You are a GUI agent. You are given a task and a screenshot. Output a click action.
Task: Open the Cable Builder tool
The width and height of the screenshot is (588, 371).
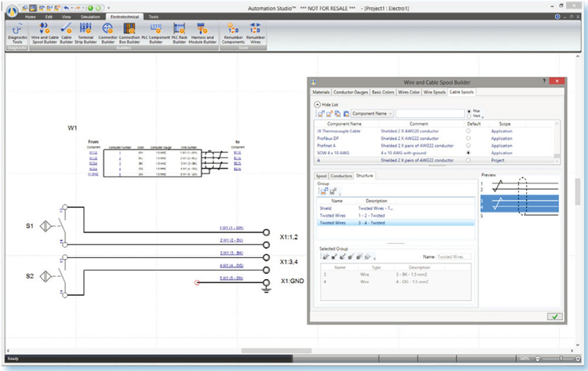pyautogui.click(x=67, y=33)
